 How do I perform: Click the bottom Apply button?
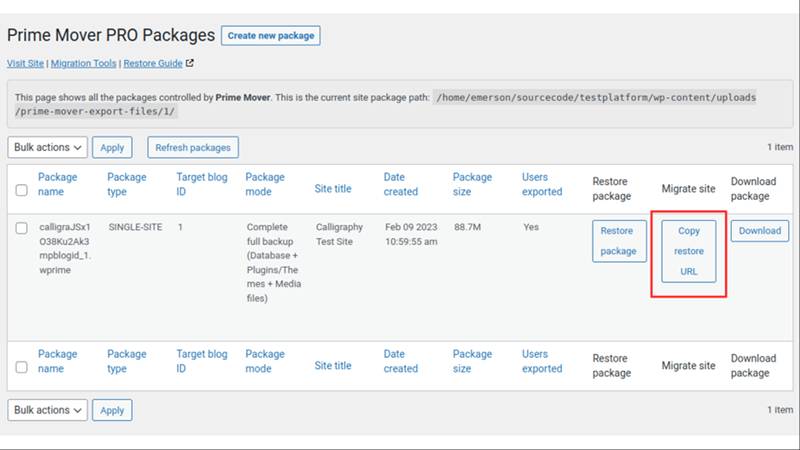point(112,410)
